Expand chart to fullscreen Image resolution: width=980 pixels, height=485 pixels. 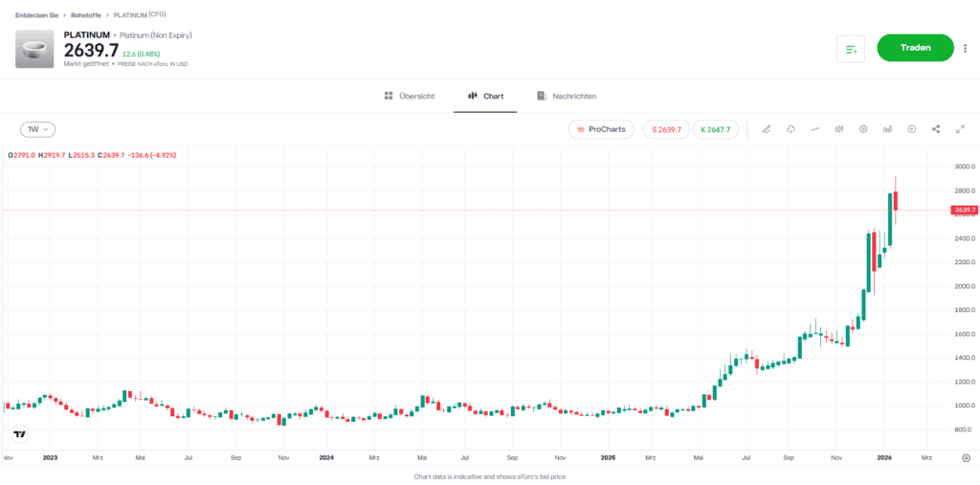click(959, 129)
